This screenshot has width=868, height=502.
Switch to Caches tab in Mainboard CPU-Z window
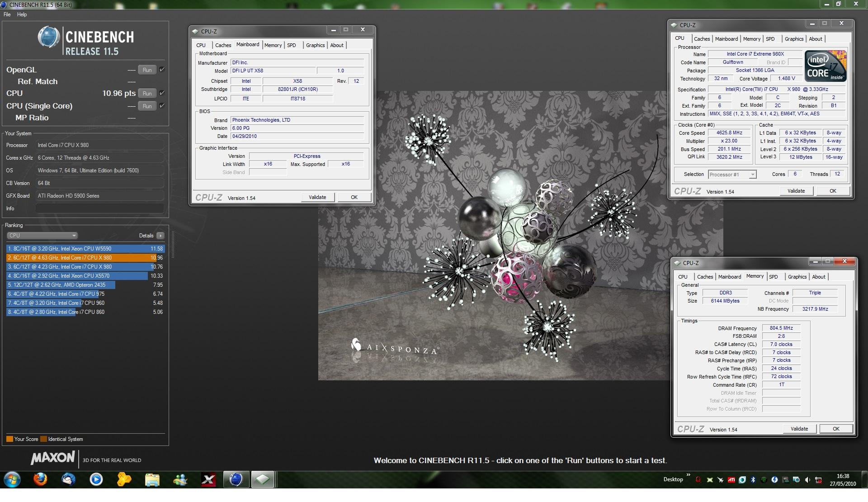tap(223, 45)
